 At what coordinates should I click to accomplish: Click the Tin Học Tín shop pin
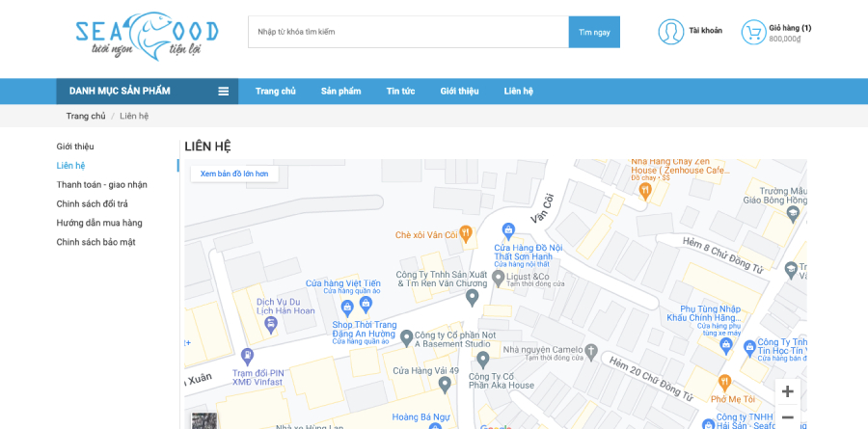[x=750, y=349]
